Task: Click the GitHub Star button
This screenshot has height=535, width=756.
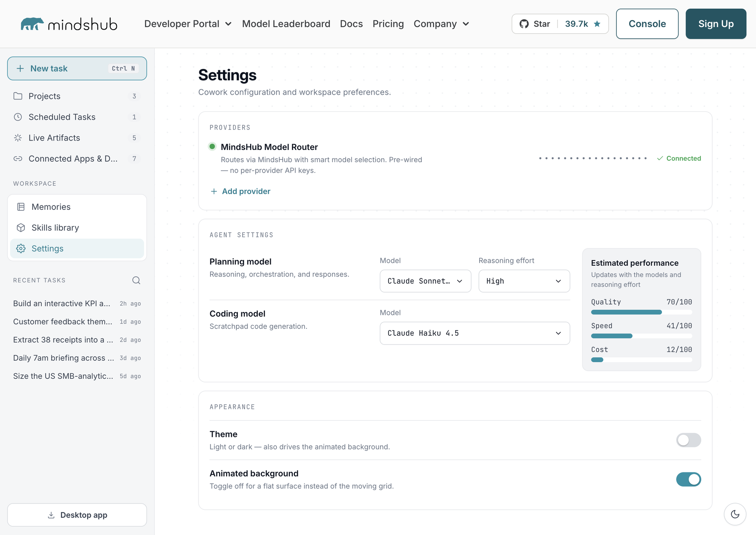Action: coord(560,24)
